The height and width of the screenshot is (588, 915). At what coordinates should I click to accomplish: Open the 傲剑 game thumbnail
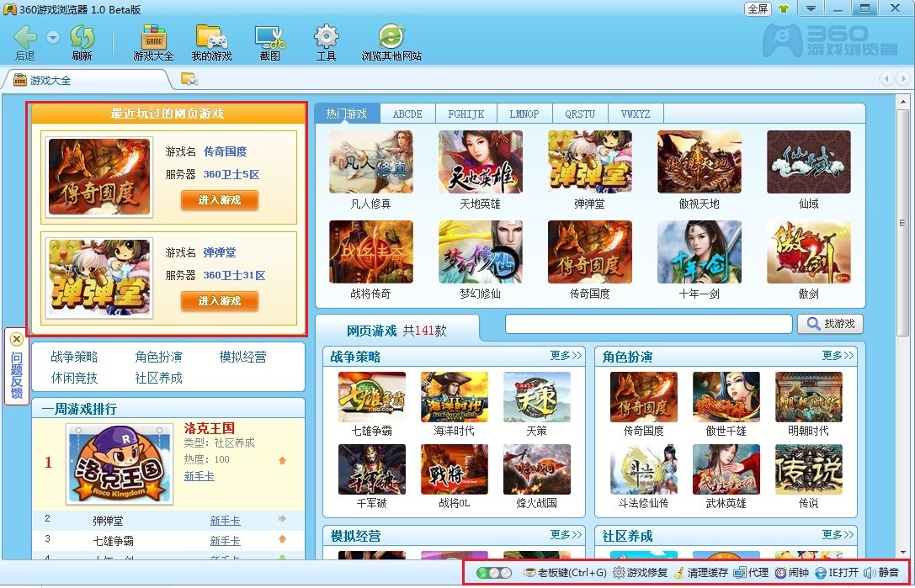(809, 252)
